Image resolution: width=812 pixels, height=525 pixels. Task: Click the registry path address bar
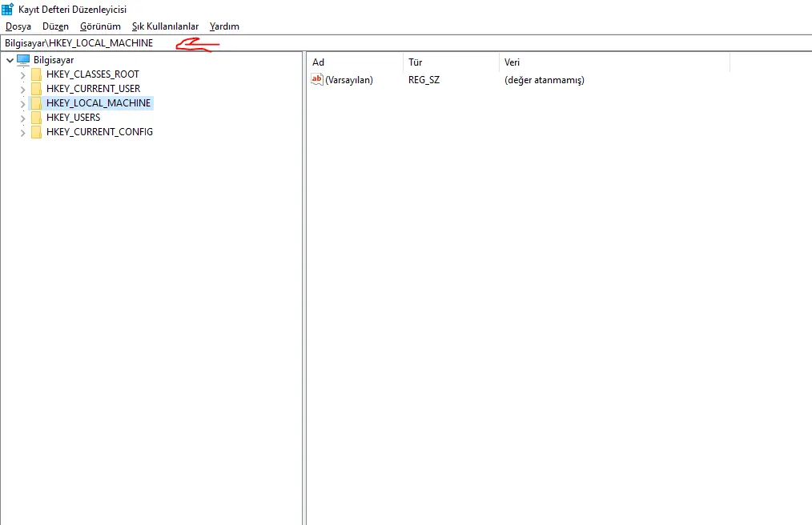pos(406,43)
